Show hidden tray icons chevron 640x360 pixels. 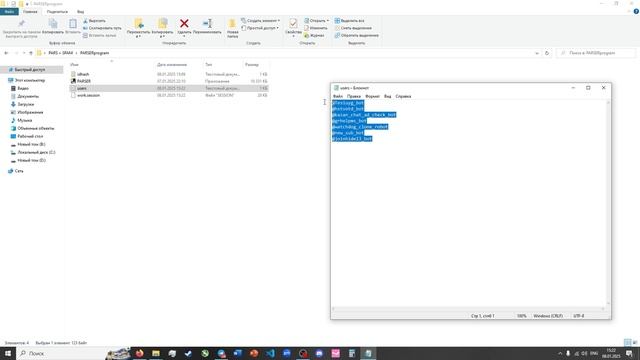(x=560, y=353)
